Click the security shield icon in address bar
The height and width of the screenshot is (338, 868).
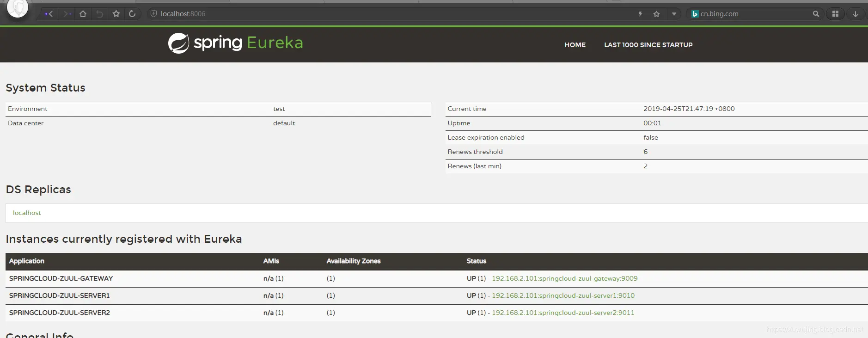[154, 14]
